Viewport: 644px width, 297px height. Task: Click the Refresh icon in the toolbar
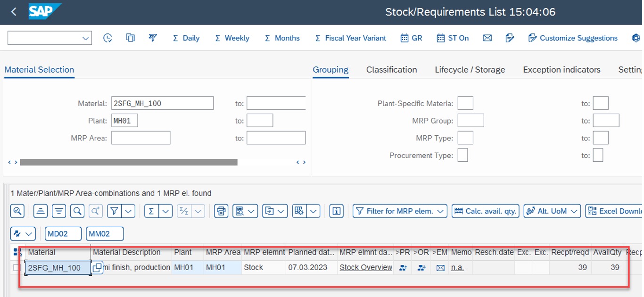tap(107, 38)
